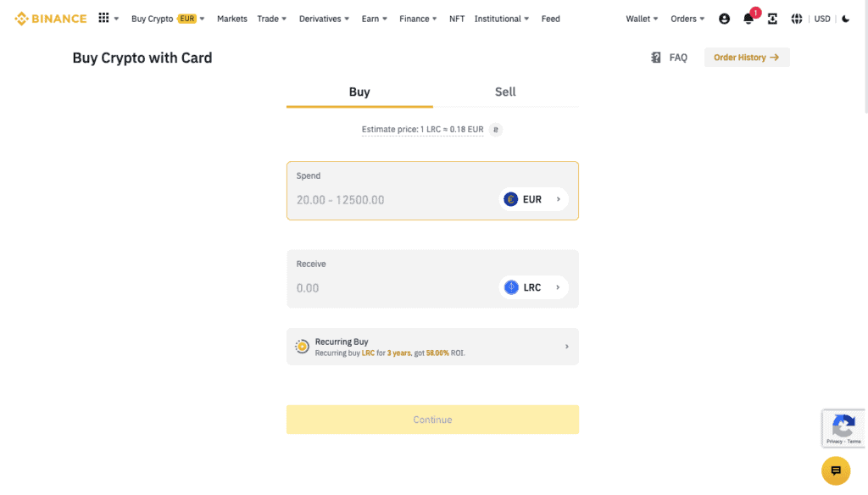Image resolution: width=868 pixels, height=495 pixels.
Task: Click the user profile icon
Action: tap(724, 19)
